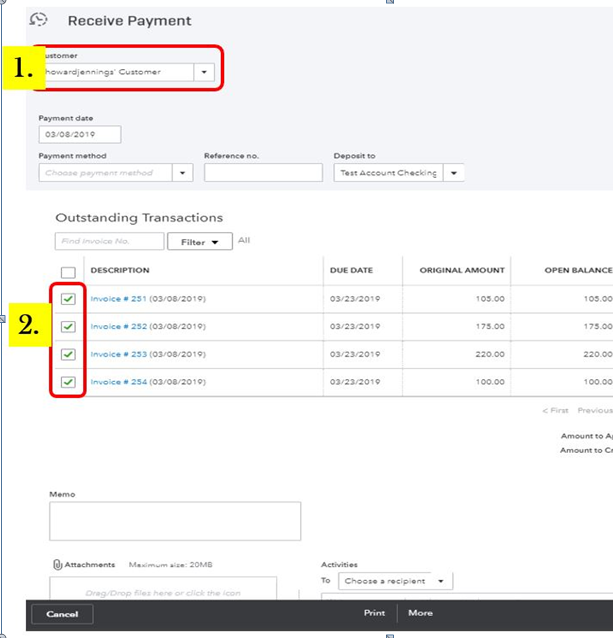Click the Find Invoice No. search field
613x638 pixels.
tap(109, 241)
